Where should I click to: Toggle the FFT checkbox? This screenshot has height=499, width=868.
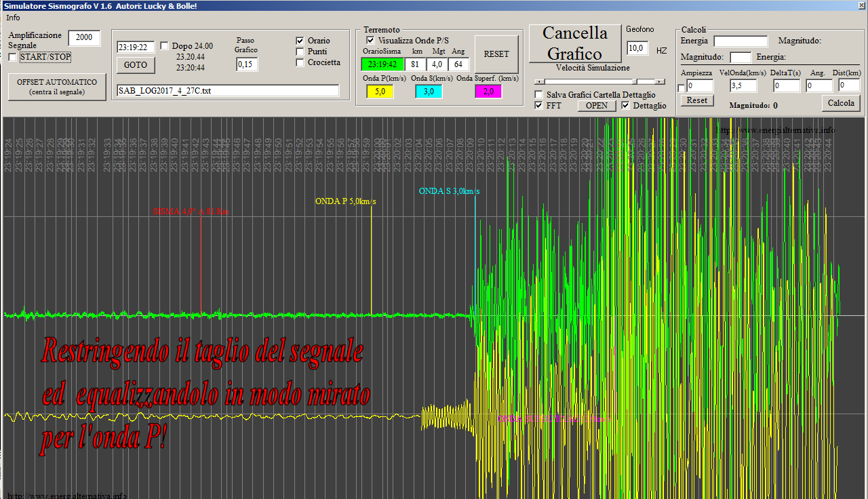539,106
